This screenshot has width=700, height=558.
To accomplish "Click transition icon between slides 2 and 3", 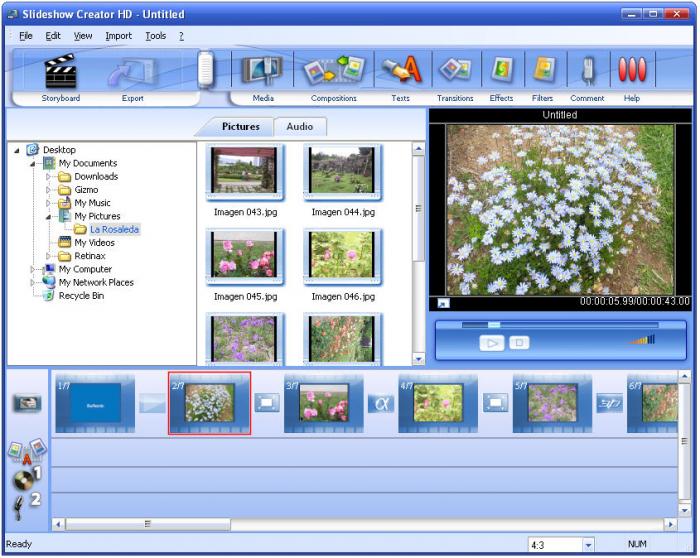I will [267, 403].
